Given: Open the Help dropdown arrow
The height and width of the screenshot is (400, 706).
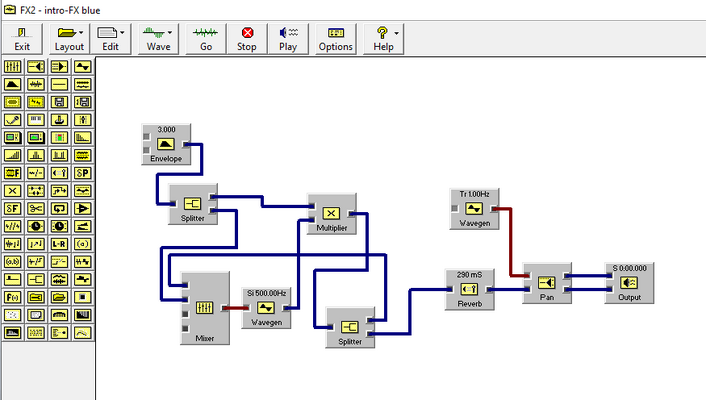Looking at the screenshot, I should 396,33.
